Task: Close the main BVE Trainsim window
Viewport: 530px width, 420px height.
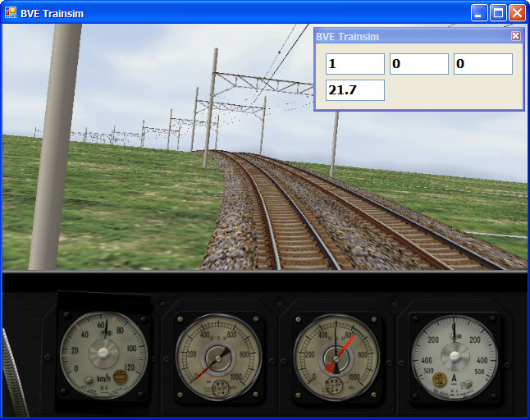Action: click(517, 13)
